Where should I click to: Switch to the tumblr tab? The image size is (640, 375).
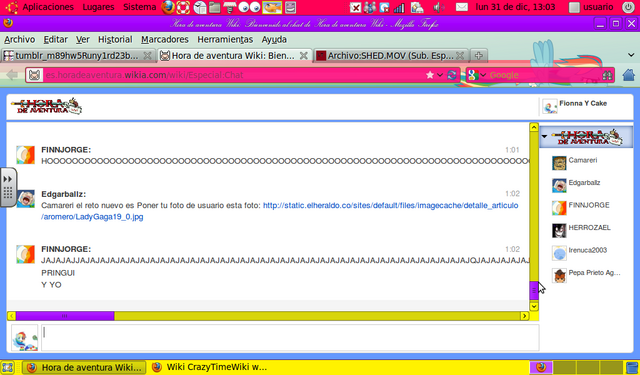pos(78,55)
